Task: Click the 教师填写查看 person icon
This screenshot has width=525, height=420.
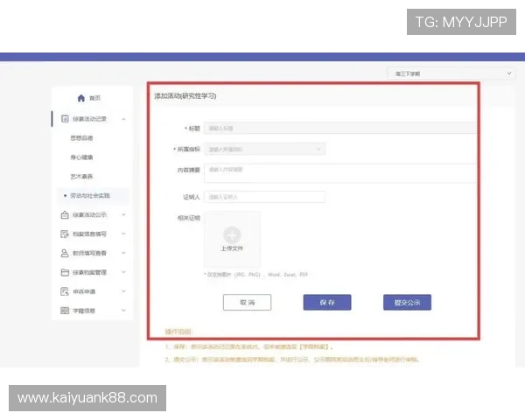Action: pyautogui.click(x=65, y=253)
